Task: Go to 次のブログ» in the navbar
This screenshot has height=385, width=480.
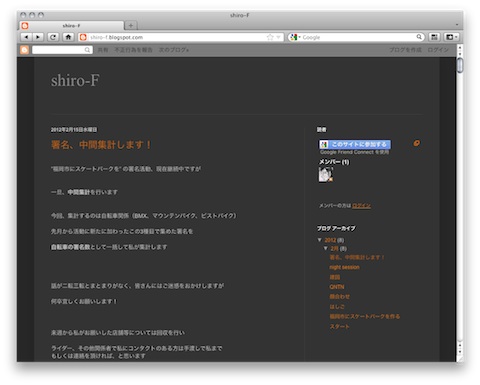Action: pos(174,50)
